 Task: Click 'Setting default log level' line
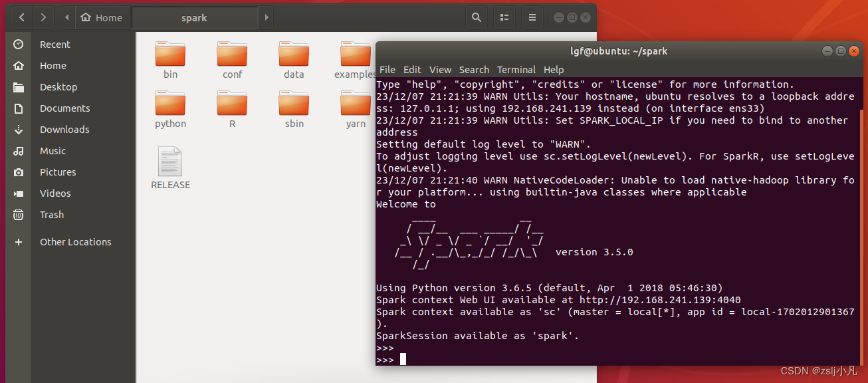484,144
